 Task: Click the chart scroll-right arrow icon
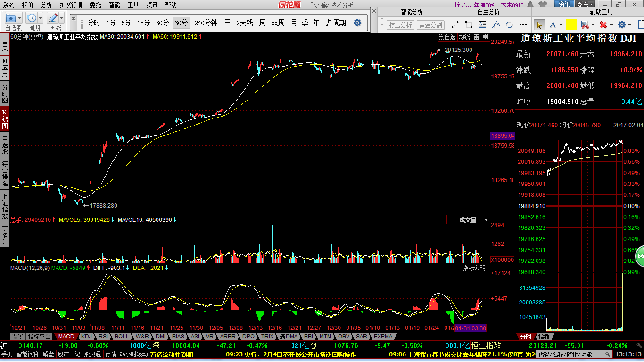point(485,36)
